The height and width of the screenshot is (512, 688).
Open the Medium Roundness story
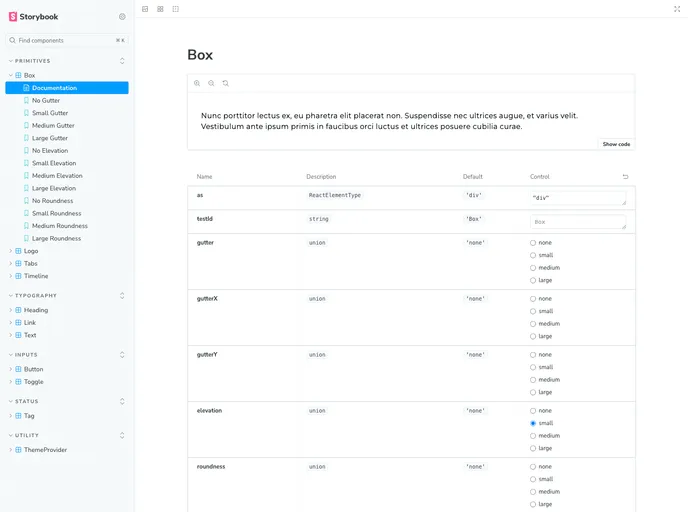point(59,226)
